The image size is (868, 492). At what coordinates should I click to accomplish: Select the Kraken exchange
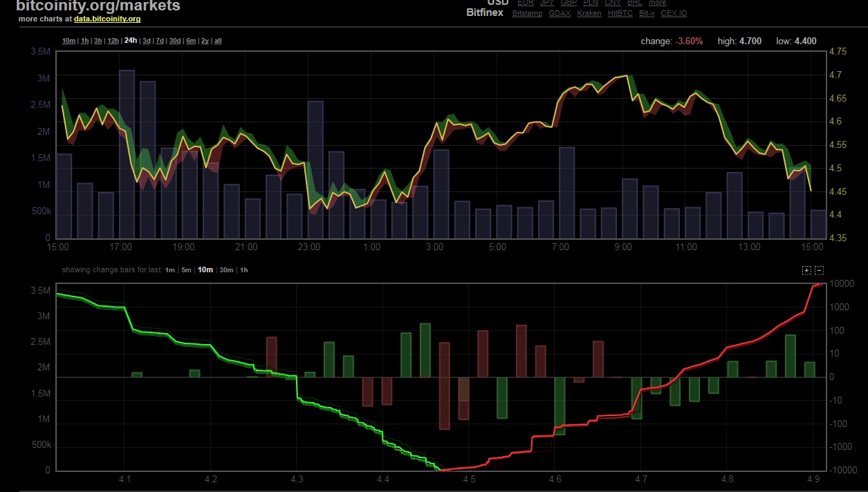[589, 13]
